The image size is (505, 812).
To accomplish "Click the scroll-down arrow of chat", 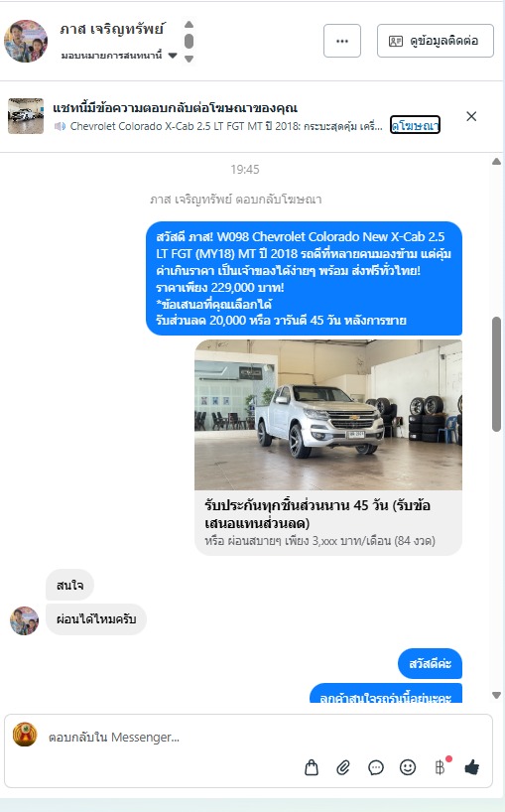I will tap(497, 696).
